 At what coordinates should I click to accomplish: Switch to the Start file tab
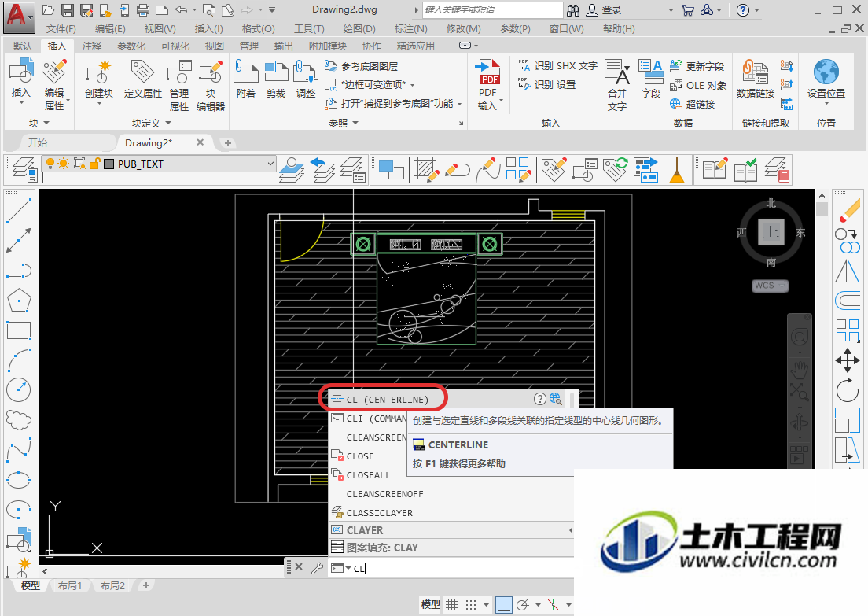[x=38, y=143]
